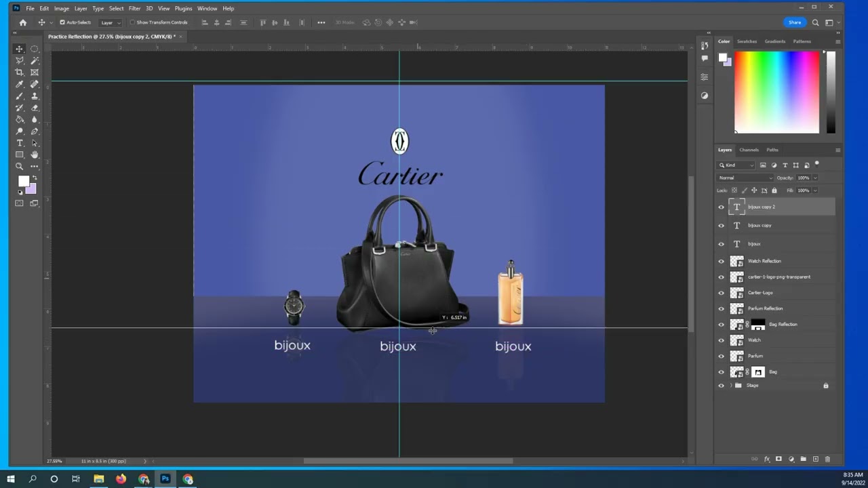Open the Normal blend mode dropdown

pos(745,178)
